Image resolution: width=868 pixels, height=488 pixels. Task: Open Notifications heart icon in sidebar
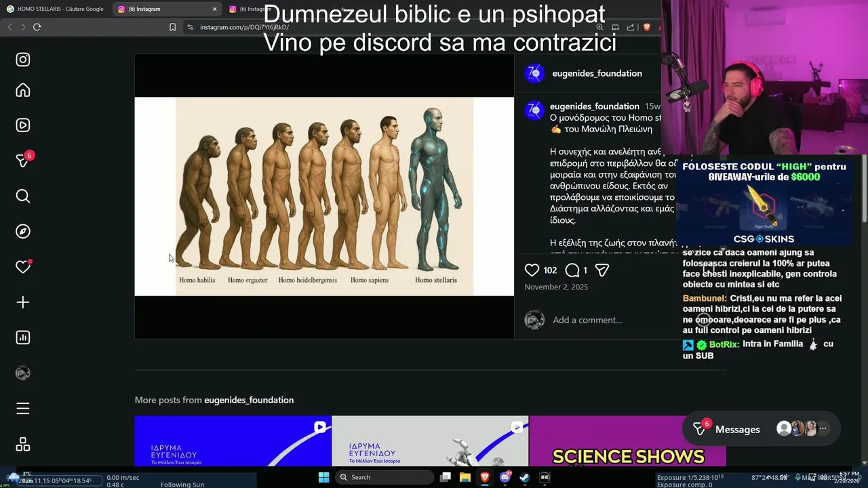pyautogui.click(x=23, y=267)
